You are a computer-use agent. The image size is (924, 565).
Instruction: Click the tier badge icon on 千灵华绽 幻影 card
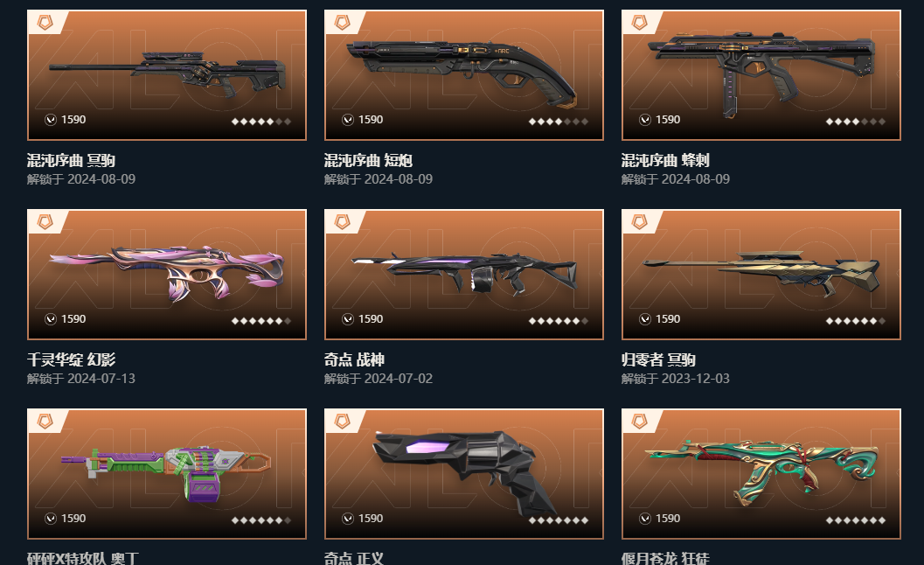tap(45, 222)
